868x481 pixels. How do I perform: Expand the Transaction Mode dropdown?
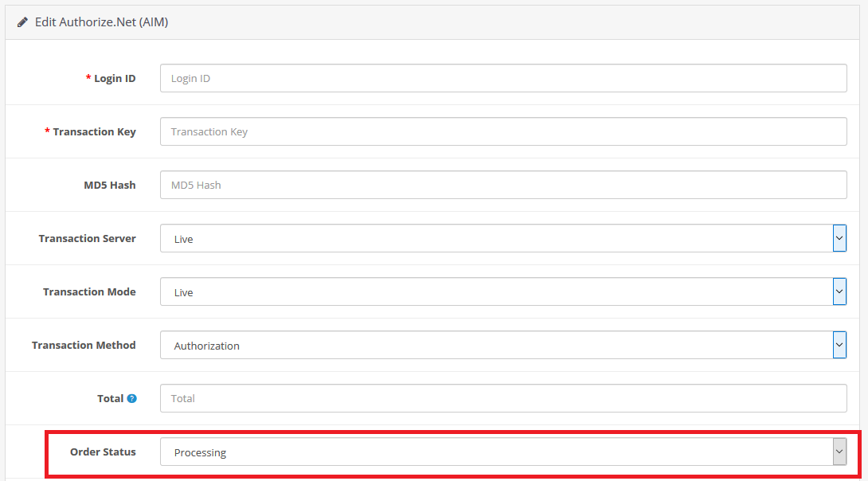coord(503,291)
